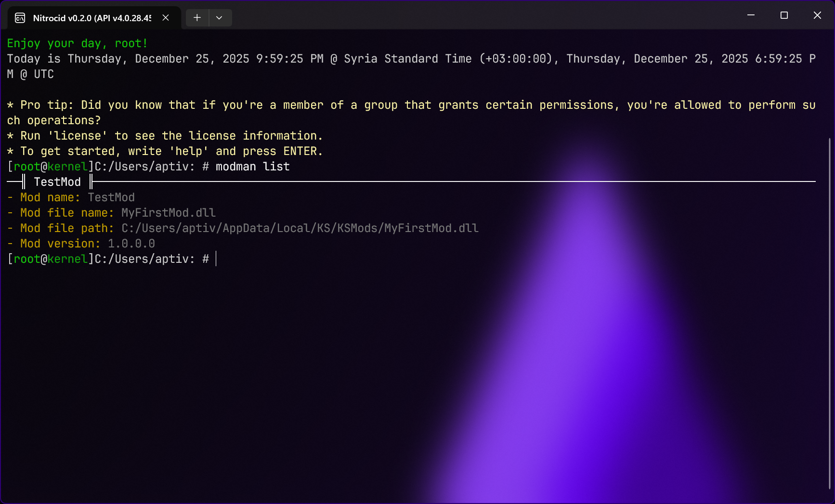Click the vertical scrollbar on the right edge
835x504 pixels.
click(830, 313)
